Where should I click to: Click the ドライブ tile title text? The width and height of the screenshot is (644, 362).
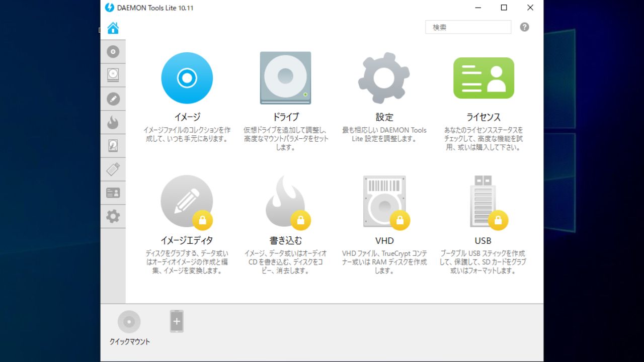[x=285, y=117]
